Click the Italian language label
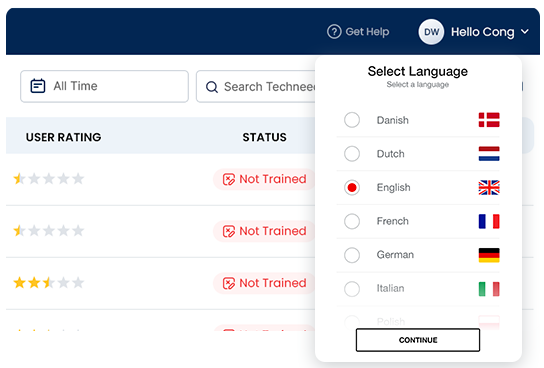 pyautogui.click(x=390, y=289)
